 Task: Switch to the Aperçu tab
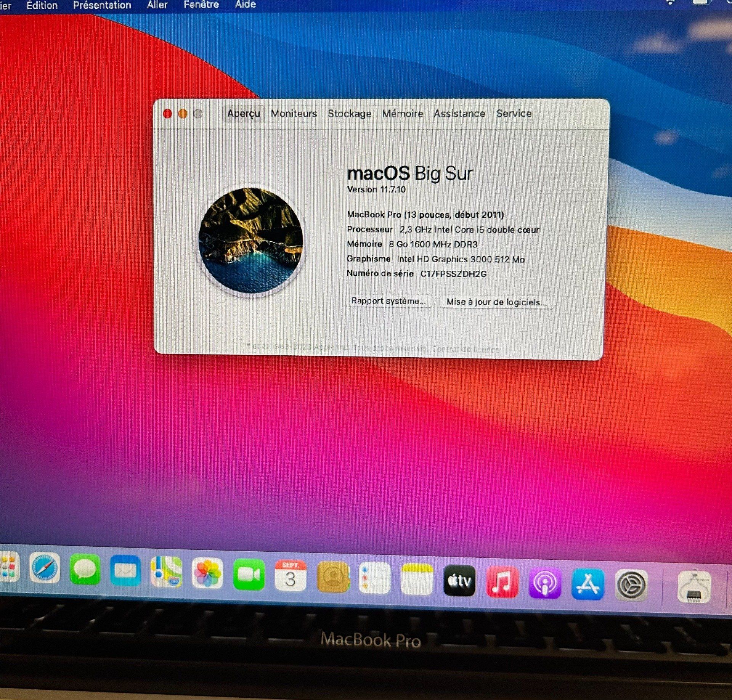pos(244,114)
